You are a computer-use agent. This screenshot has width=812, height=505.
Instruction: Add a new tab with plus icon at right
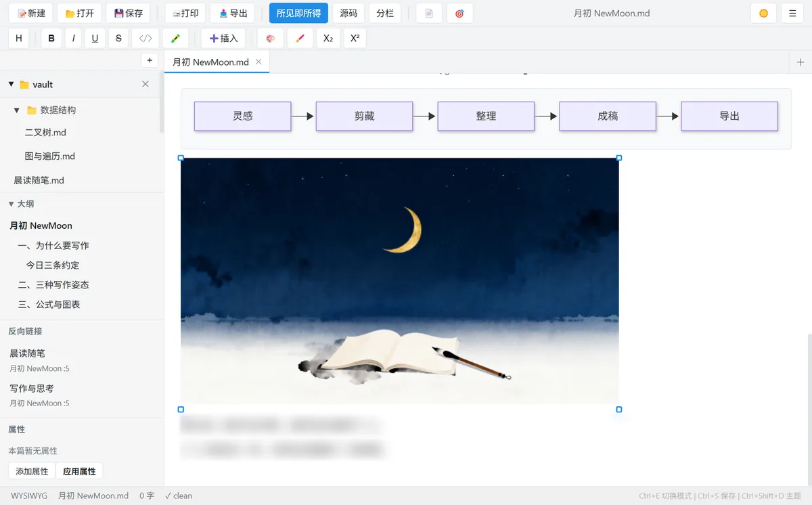800,62
